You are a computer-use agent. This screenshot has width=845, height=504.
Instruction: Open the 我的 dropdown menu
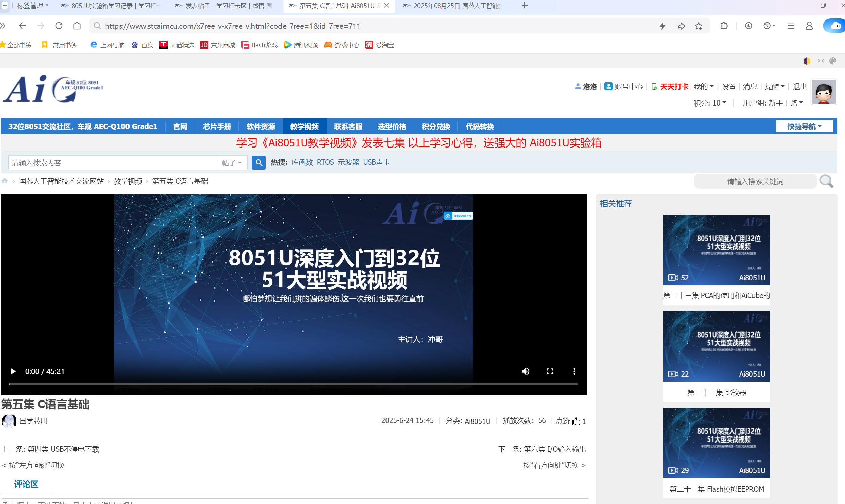click(703, 87)
